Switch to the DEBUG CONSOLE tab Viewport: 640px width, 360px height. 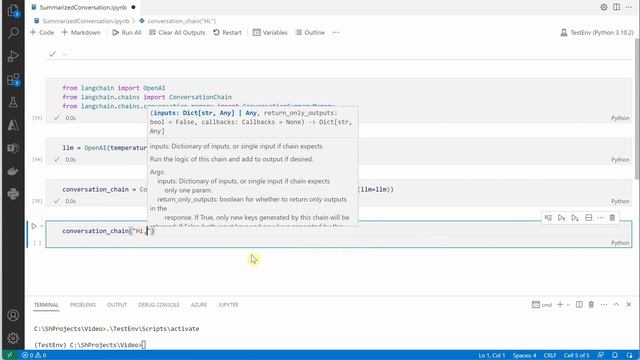(x=159, y=305)
